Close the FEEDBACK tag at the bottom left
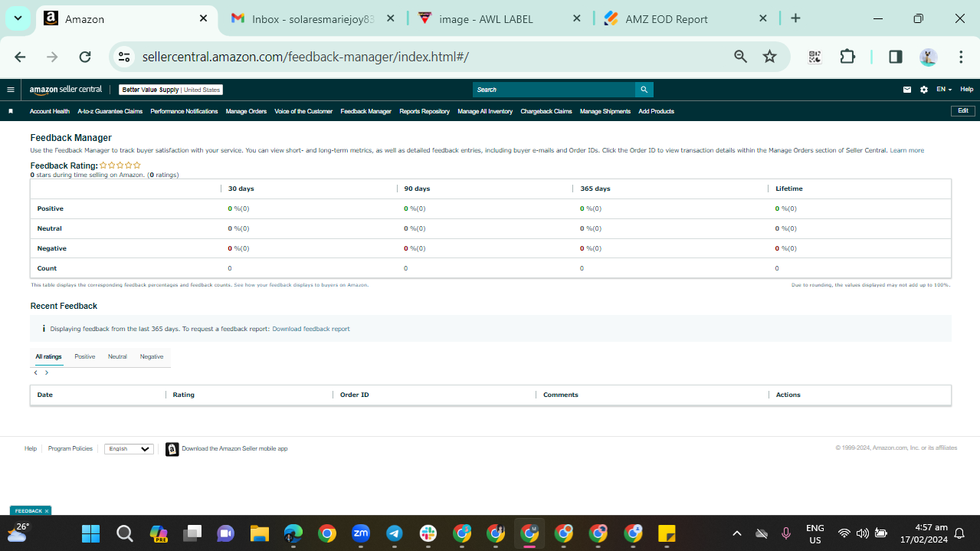This screenshot has height=551, width=980. pyautogui.click(x=47, y=511)
